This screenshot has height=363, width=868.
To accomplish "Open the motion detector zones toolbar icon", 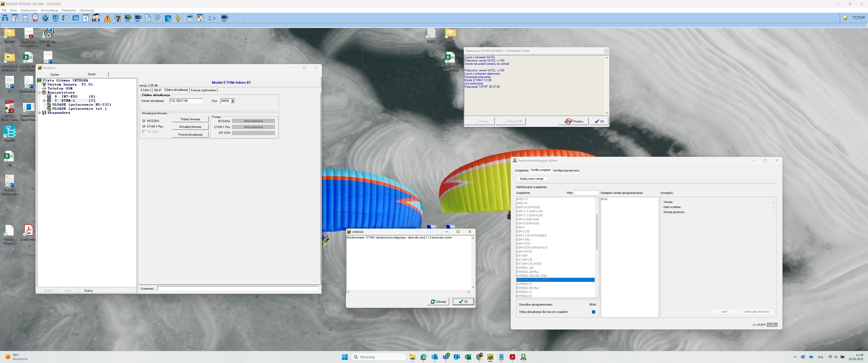I will point(25,18).
